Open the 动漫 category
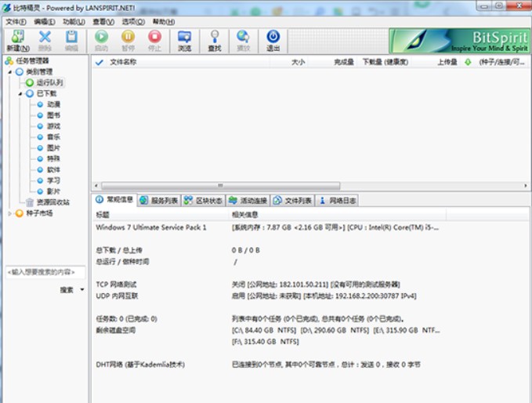Screen dimensions: 532x403 pyautogui.click(x=49, y=104)
